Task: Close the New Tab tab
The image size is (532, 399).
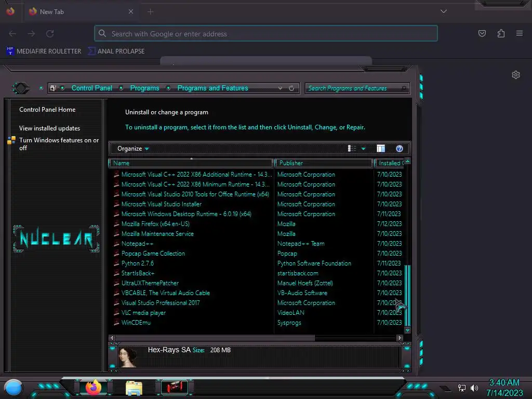Action: 131,11
